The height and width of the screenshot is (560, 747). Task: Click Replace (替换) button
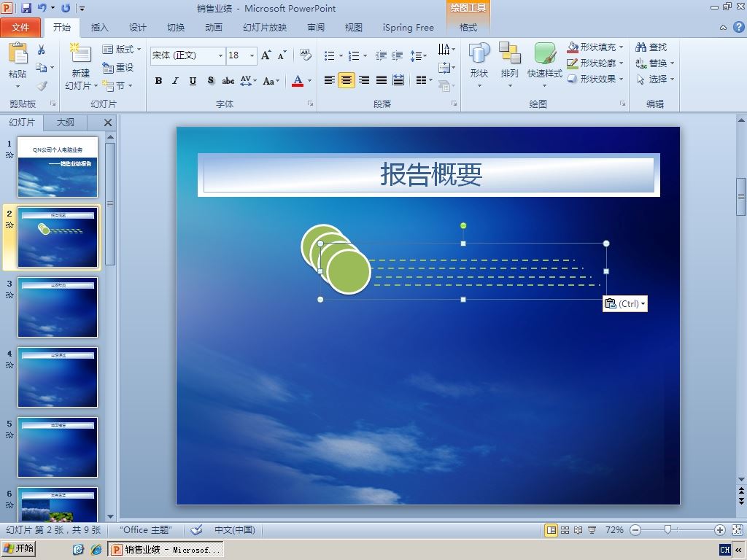click(655, 63)
